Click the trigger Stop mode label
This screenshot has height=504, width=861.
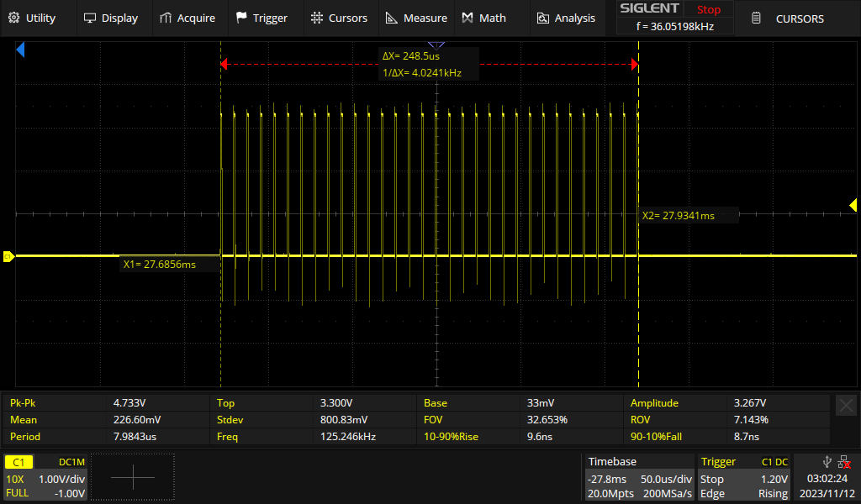click(x=711, y=479)
